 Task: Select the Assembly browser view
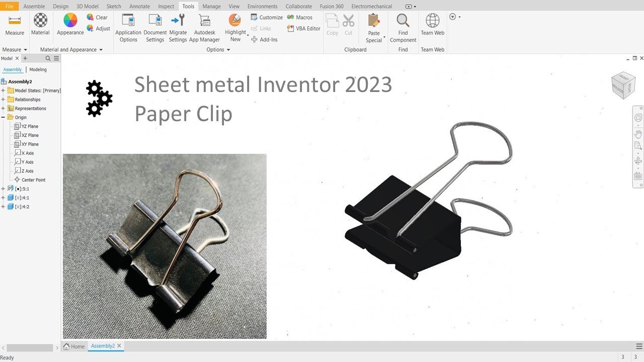coord(13,70)
